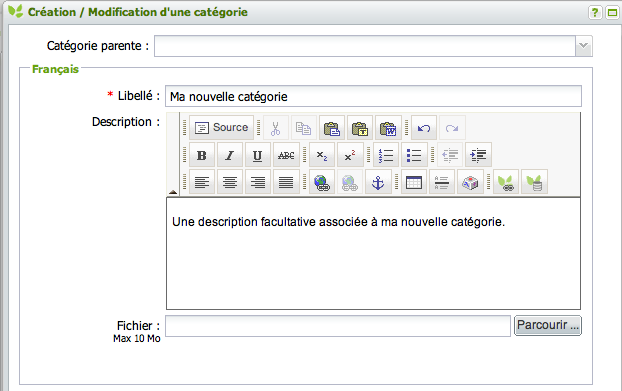Collapse the editor toolbar with the triangle
This screenshot has width=622, height=391.
[173, 192]
